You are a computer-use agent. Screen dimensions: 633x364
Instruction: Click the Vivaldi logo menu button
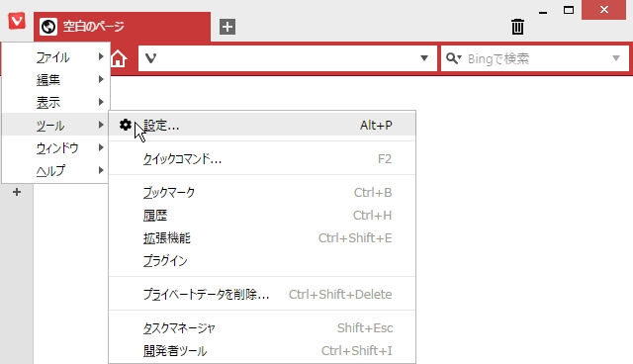coord(17,21)
